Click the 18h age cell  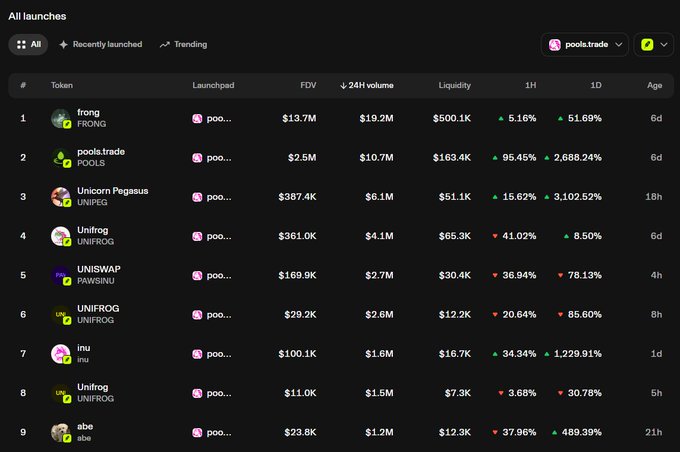point(654,197)
